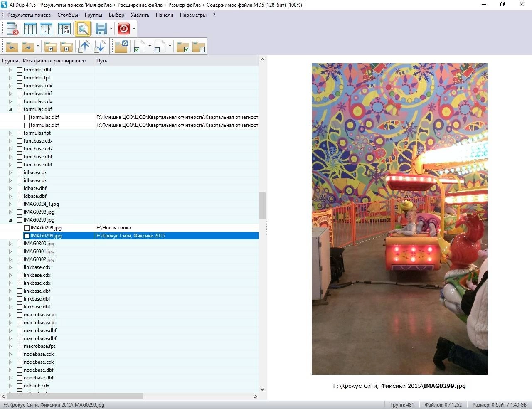Viewport: 532px width, 409px height.
Task: Expand the macrobase.fpt group
Action: click(10, 346)
